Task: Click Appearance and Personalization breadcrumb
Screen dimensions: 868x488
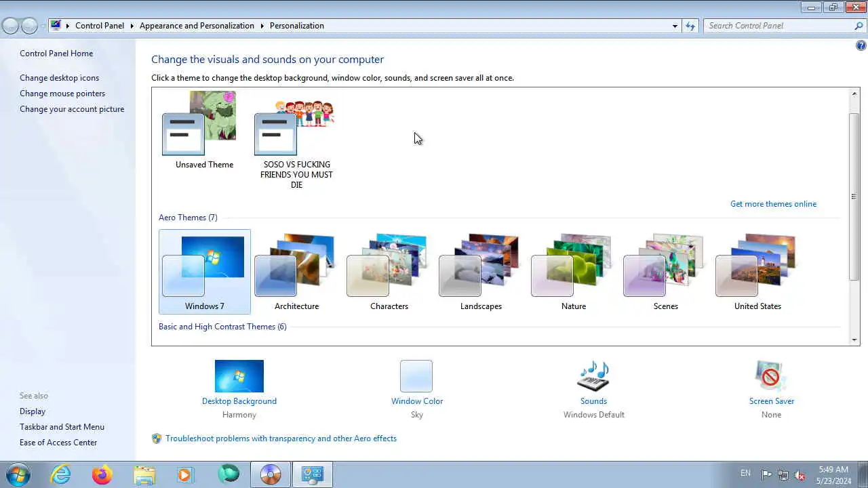Action: pos(197,26)
